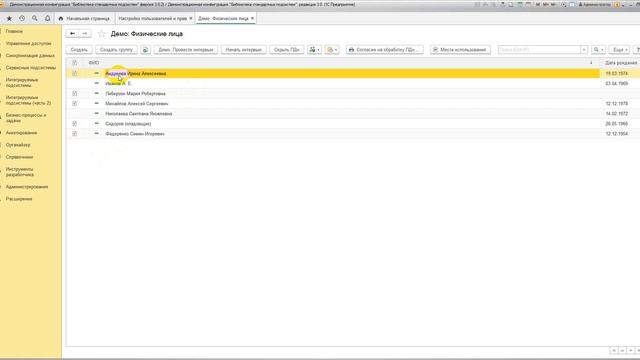Switch to Начальная страница tab
Screen dimensions: 640x360
pyautogui.click(x=84, y=18)
